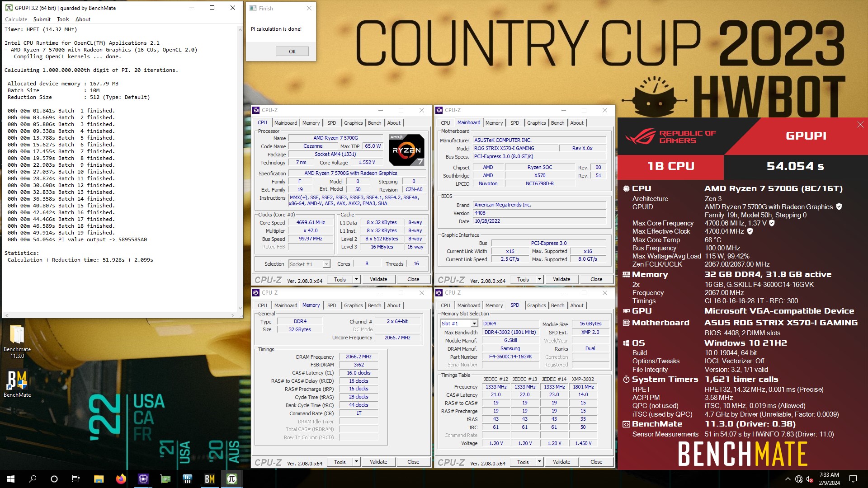The height and width of the screenshot is (488, 868).
Task: Open notification center icon
Action: [x=853, y=479]
